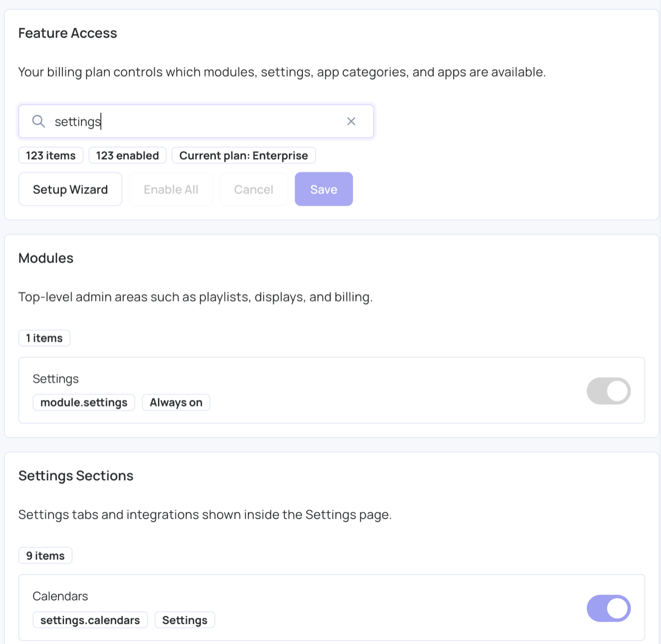Click the 'Always on' tag

coord(176,402)
